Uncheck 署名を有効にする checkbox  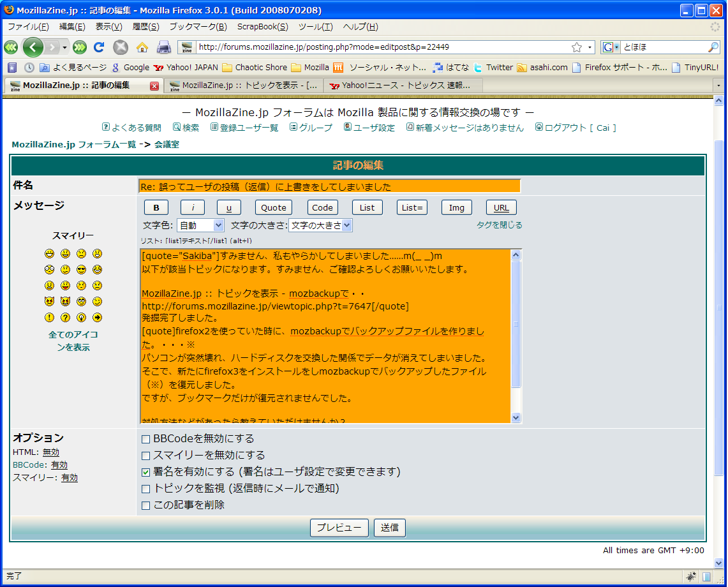click(x=145, y=472)
